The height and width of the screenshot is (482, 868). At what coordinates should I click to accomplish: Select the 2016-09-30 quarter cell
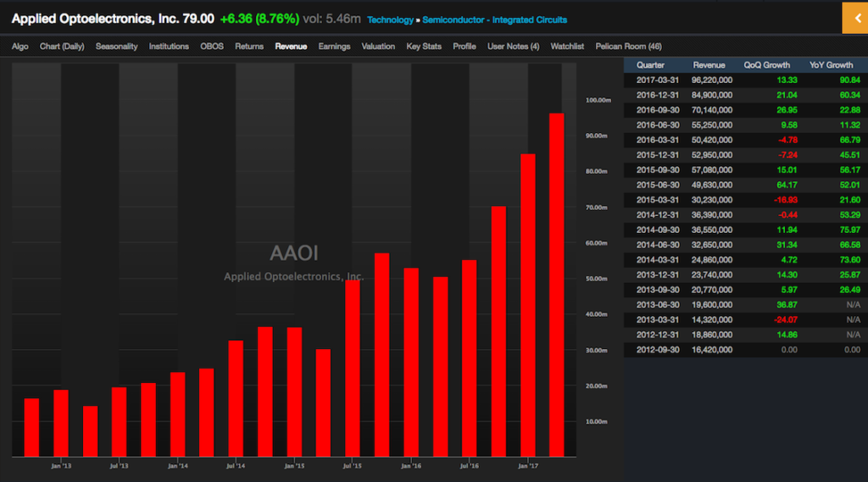658,110
